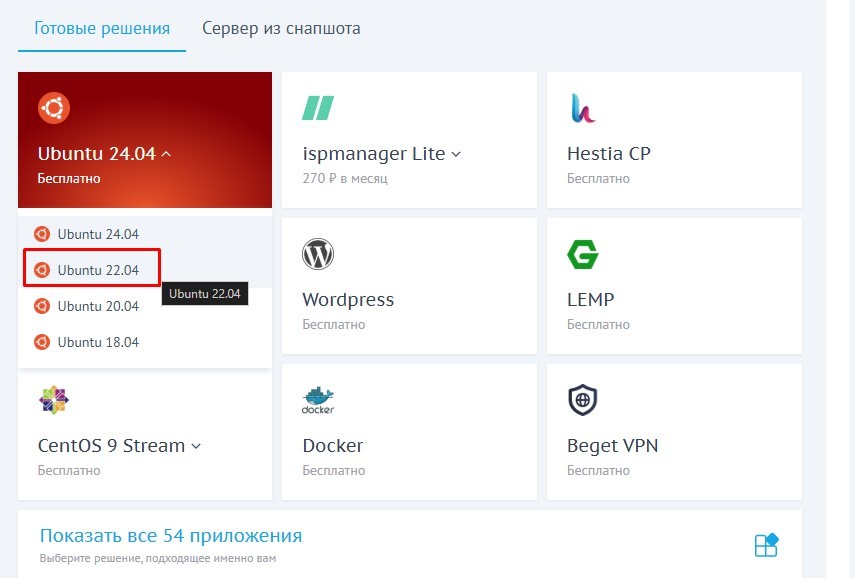Choose the Beget VPN solution title
Viewport: 855px width, 578px height.
coord(612,446)
